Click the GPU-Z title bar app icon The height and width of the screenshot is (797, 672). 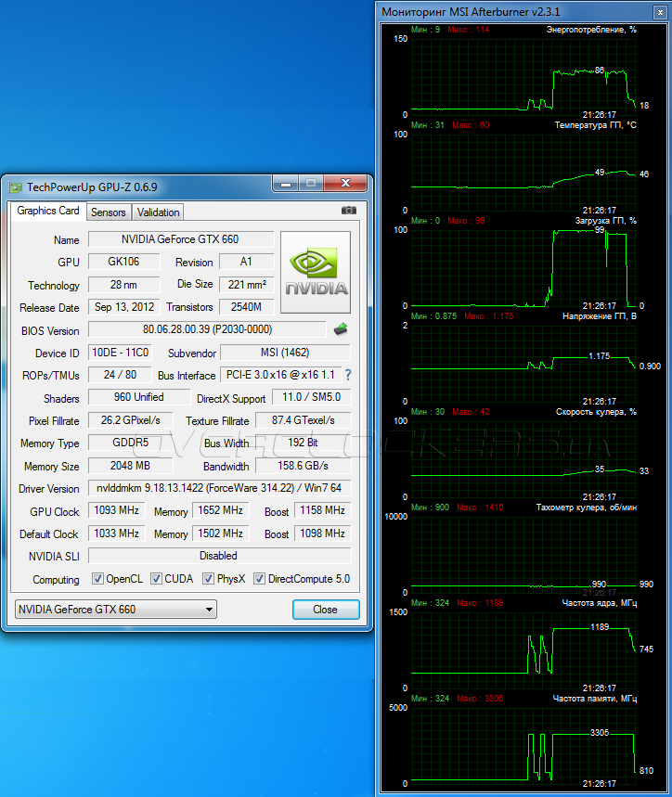tap(16, 187)
